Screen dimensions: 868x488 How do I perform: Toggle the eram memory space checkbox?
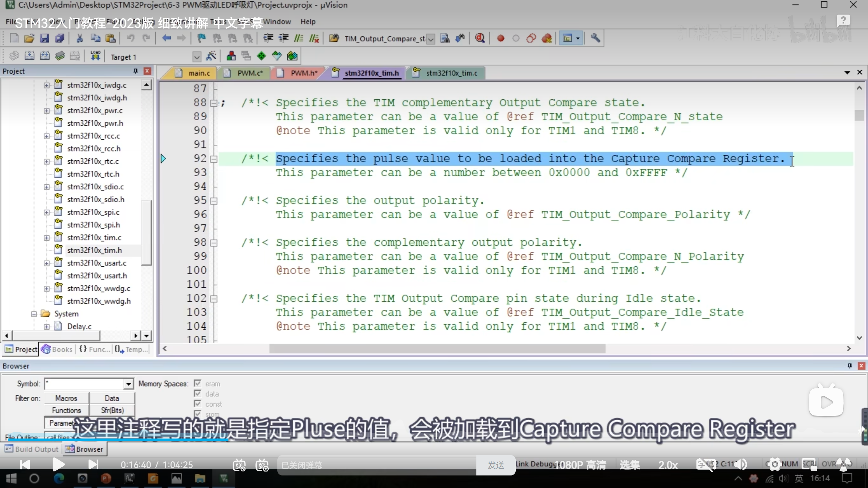point(198,383)
